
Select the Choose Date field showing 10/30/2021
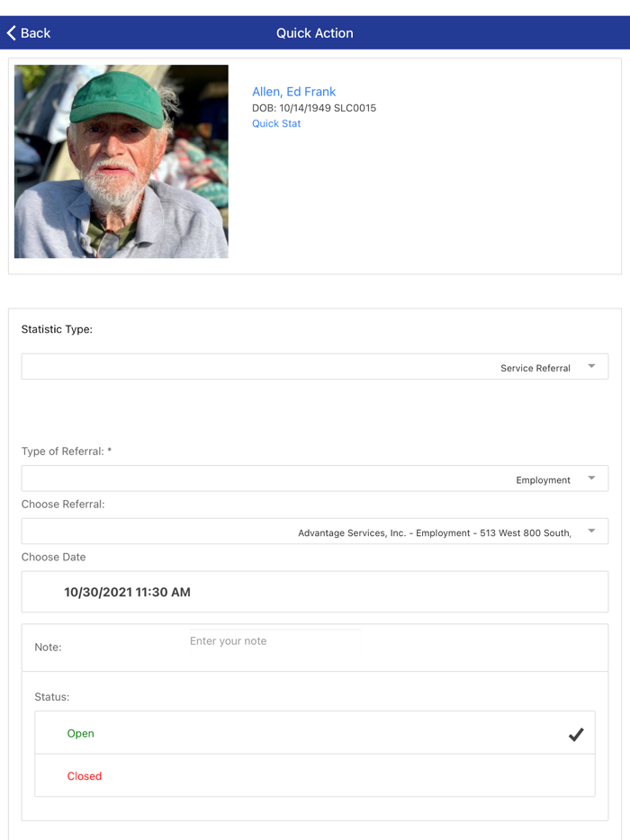tap(315, 592)
